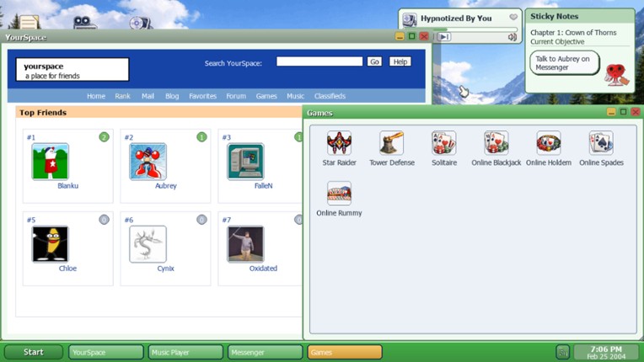
Task: Favorite the song with the heart icon
Action: (513, 18)
